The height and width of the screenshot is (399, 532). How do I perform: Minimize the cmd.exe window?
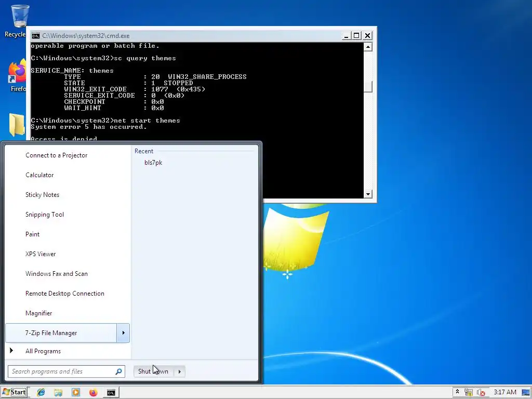tap(345, 36)
